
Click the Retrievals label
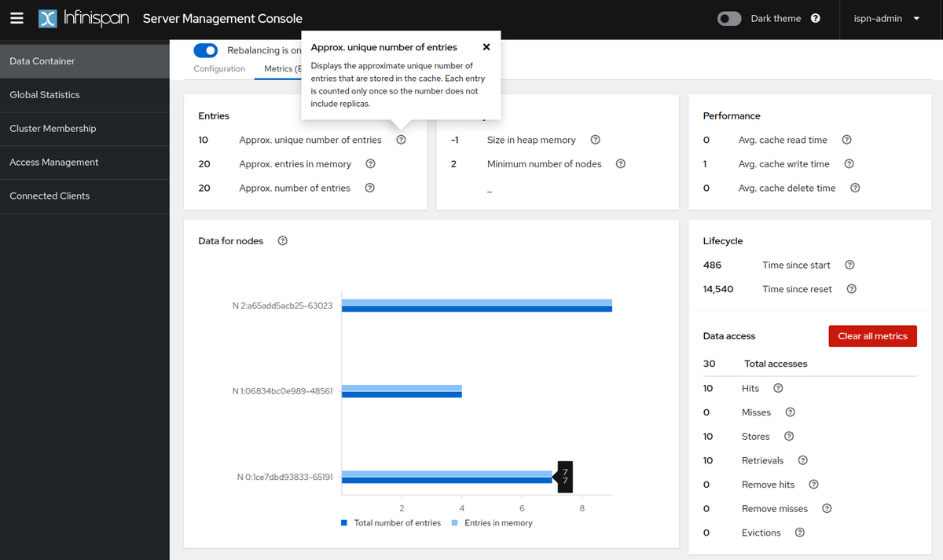(x=762, y=461)
